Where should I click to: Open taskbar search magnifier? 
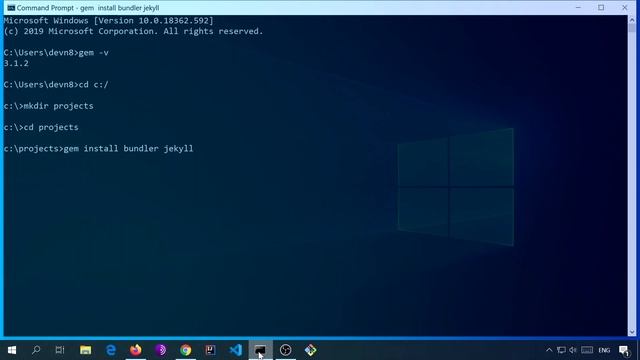click(36, 350)
